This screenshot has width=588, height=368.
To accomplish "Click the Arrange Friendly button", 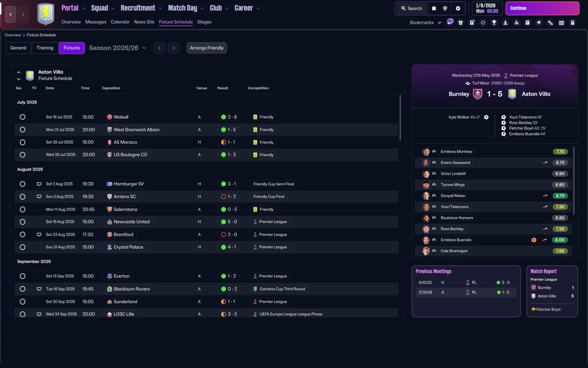I will pyautogui.click(x=207, y=48).
